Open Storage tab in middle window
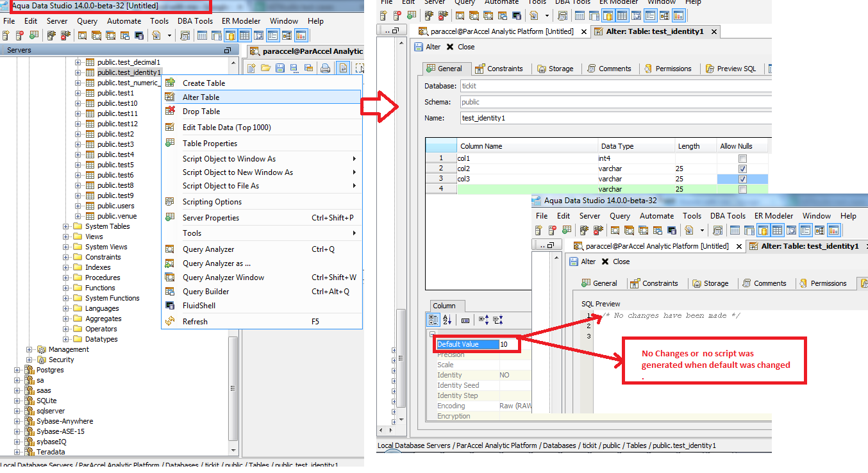The height and width of the screenshot is (473, 868). 555,69
